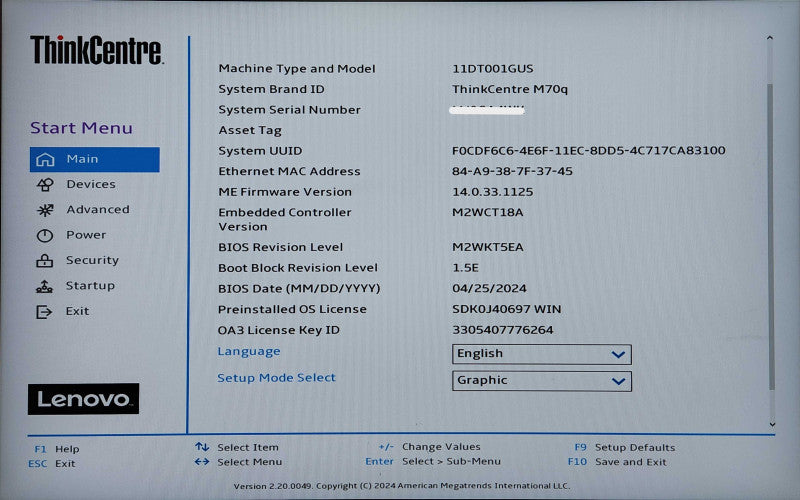Open Setup Mode Select dropdown showing Graphic
Image resolution: width=800 pixels, height=500 pixels.
(542, 381)
